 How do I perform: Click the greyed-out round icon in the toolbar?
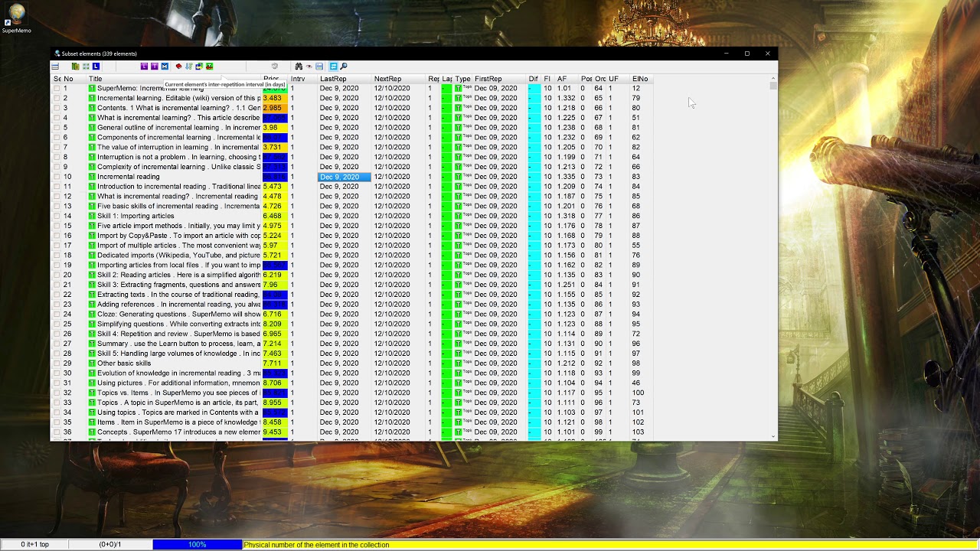[x=275, y=67]
